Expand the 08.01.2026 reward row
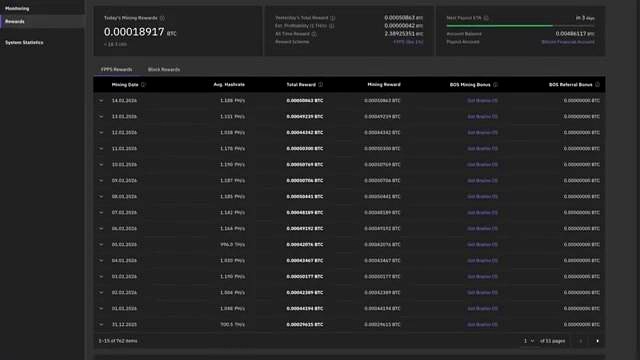The width and height of the screenshot is (640, 360). click(x=101, y=196)
